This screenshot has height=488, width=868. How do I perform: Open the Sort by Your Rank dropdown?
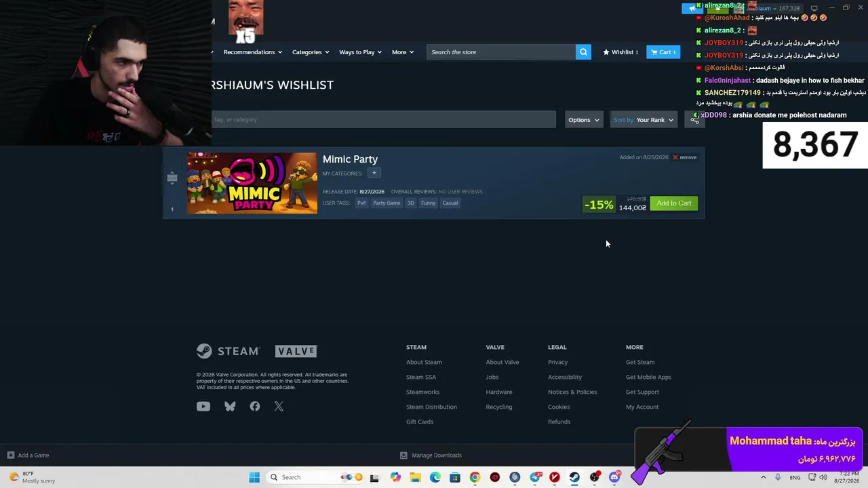(x=644, y=120)
